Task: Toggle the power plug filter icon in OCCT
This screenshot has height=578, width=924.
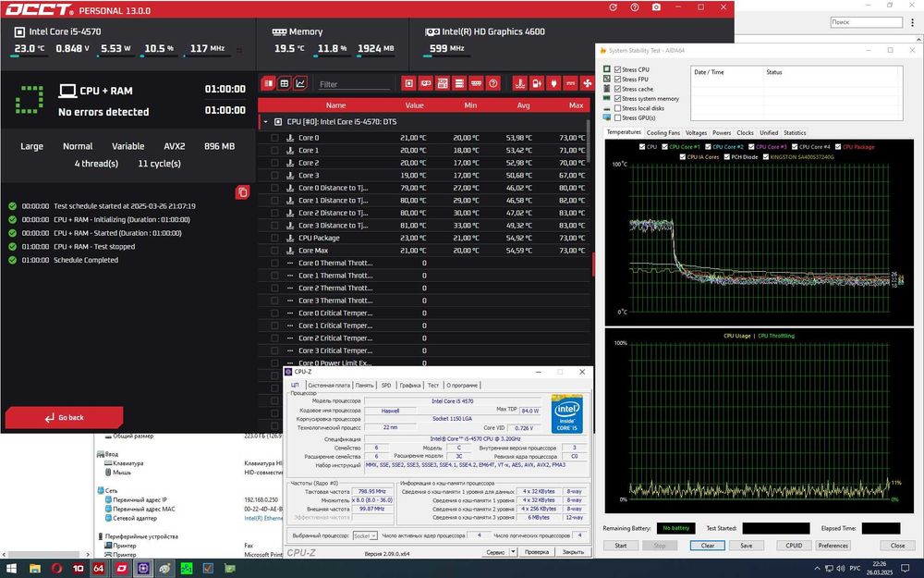Action: pyautogui.click(x=553, y=83)
